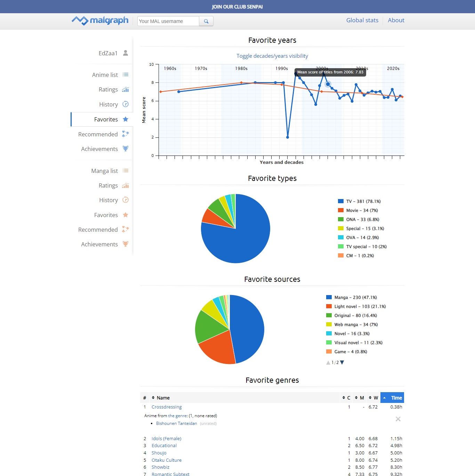Click the Anime list icon
Image resolution: width=475 pixels, height=476 pixels.
tap(126, 75)
